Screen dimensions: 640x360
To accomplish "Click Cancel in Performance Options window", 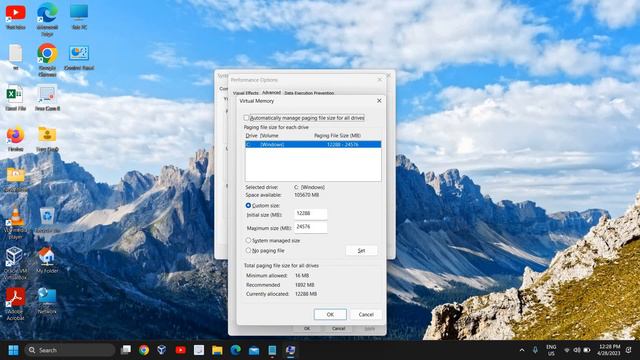I will pyautogui.click(x=338, y=328).
